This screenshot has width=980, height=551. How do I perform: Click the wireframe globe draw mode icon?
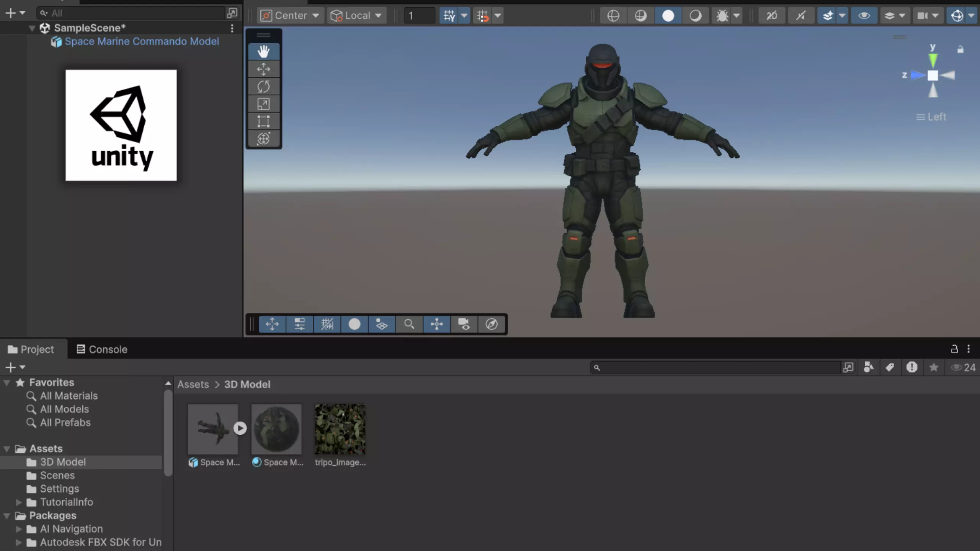tap(613, 16)
